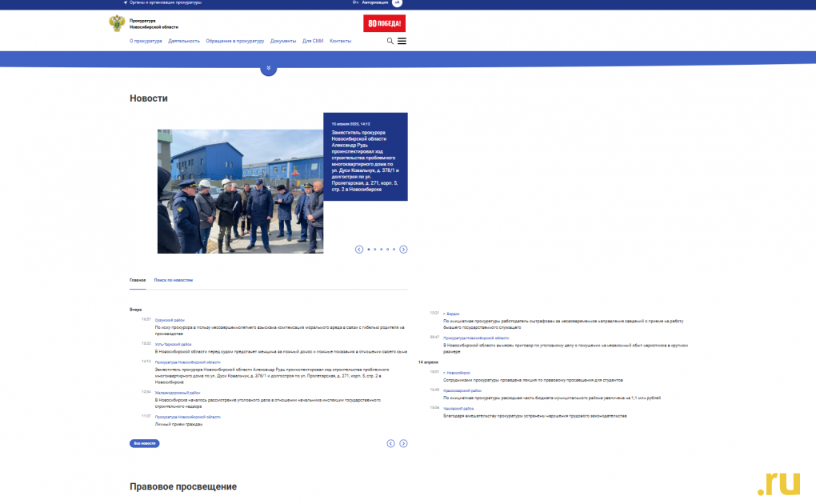Select the "Главное" news tab

click(x=138, y=281)
